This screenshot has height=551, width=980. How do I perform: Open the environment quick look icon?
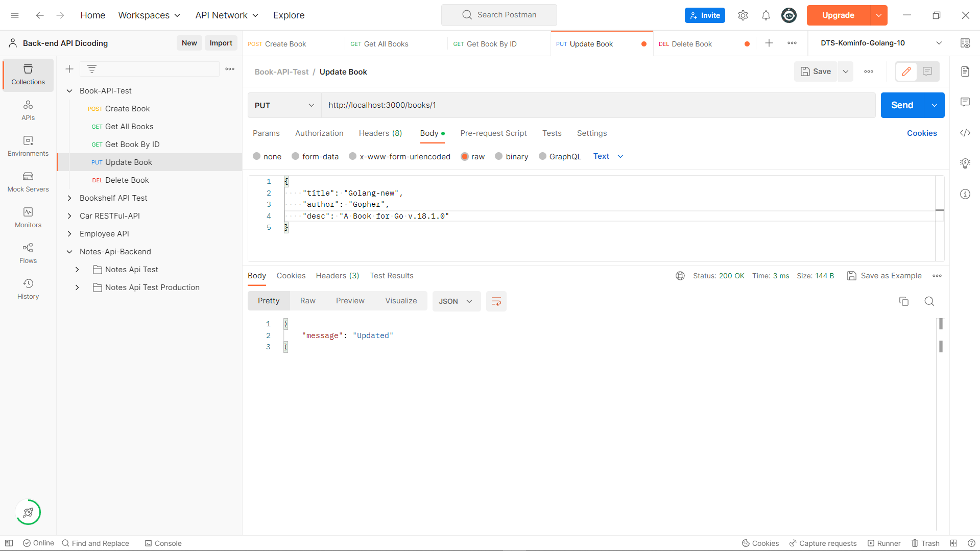[965, 43]
